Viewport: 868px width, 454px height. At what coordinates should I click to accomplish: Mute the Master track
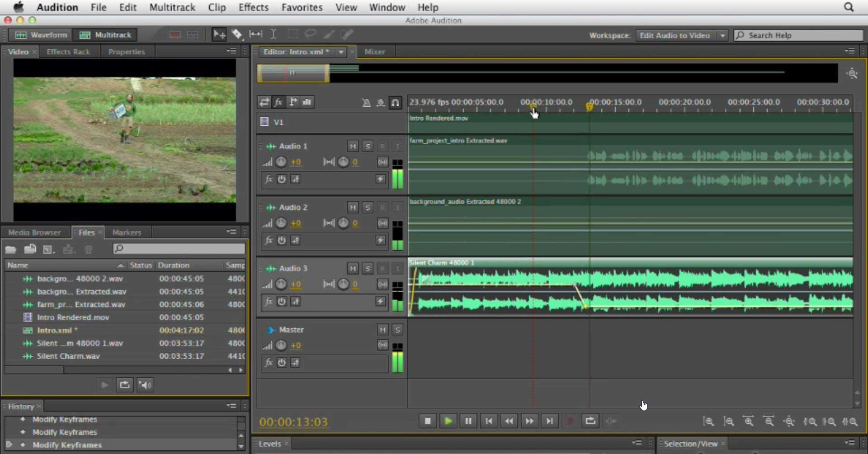[382, 330]
